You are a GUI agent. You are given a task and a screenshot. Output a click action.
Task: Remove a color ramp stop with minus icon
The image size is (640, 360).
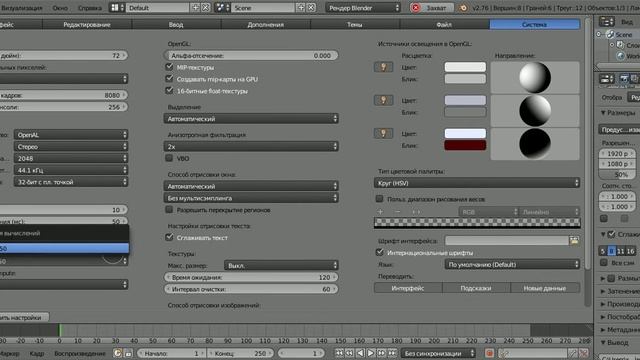click(398, 211)
